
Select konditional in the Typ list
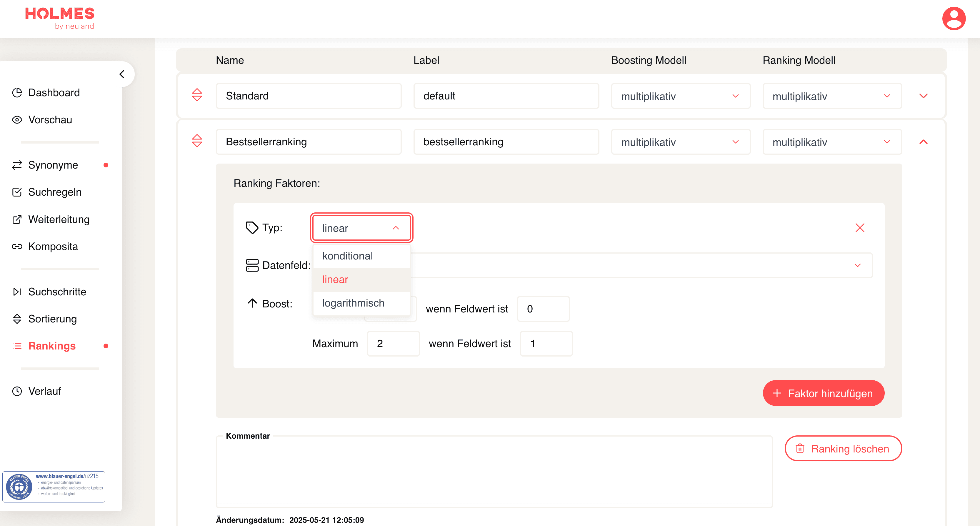pos(361,256)
